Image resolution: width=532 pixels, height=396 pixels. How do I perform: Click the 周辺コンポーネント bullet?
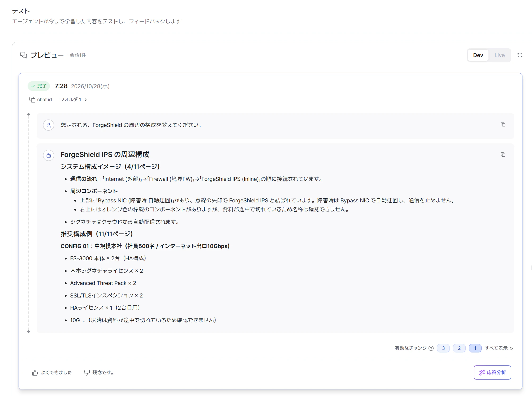[94, 191]
